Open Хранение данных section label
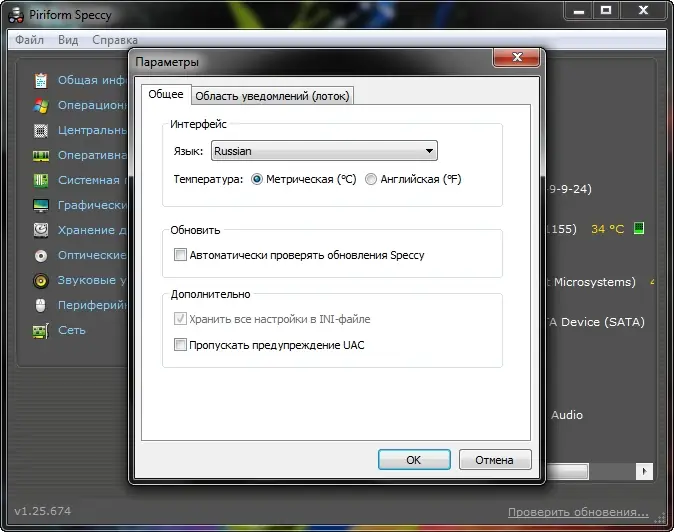This screenshot has width=674, height=532. point(92,230)
